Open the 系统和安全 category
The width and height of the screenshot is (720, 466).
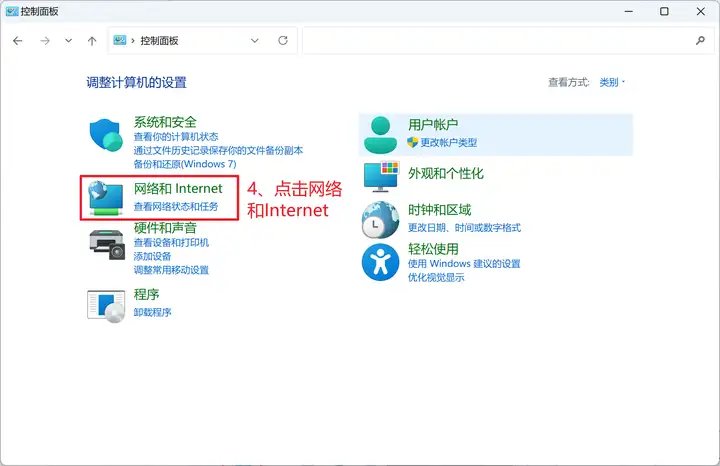point(165,122)
